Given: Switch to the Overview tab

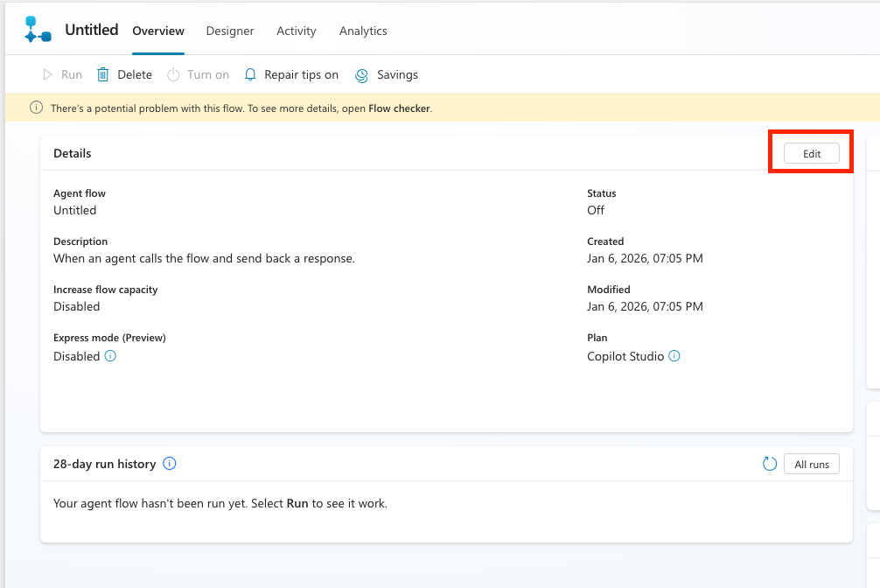Looking at the screenshot, I should [158, 31].
